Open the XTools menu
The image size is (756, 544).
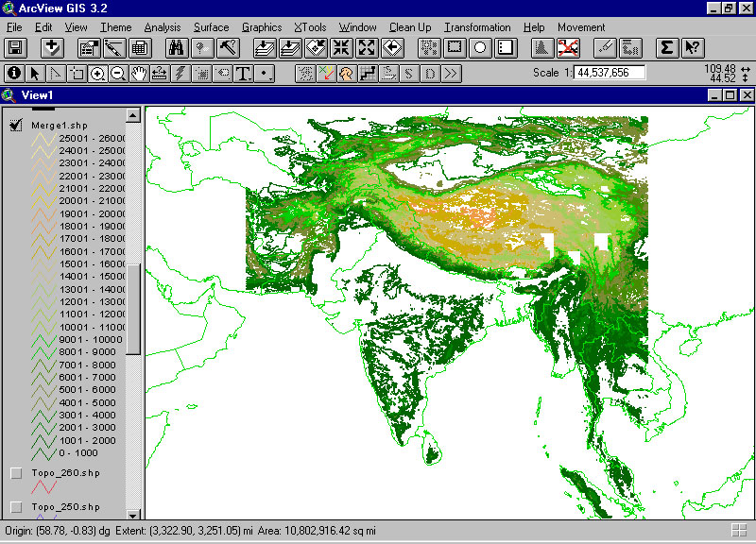tap(310, 27)
